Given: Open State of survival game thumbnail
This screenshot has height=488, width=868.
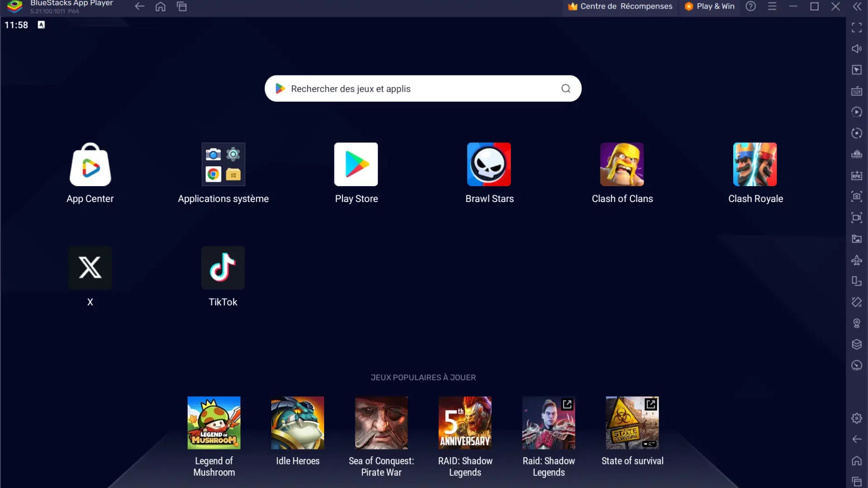Looking at the screenshot, I should click(x=632, y=423).
